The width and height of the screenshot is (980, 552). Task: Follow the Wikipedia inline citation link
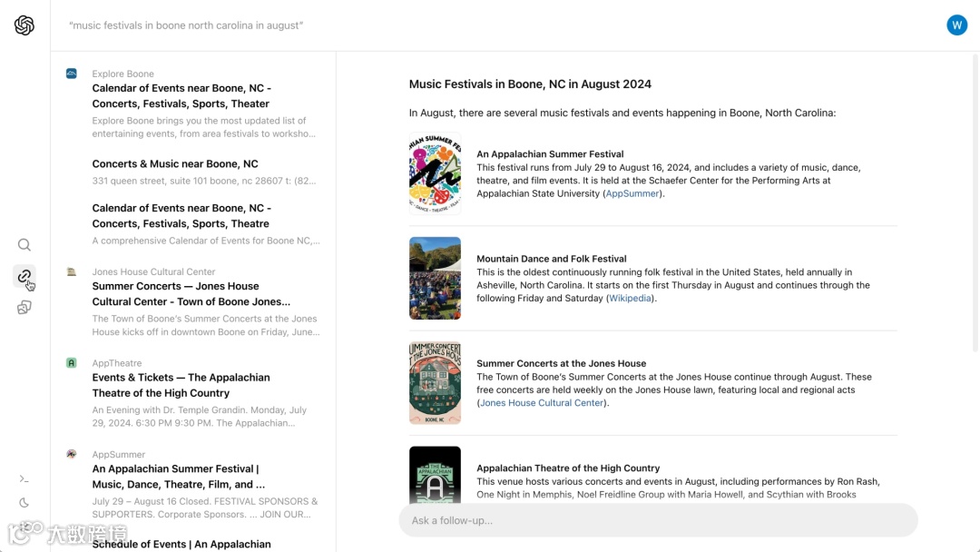tap(630, 298)
